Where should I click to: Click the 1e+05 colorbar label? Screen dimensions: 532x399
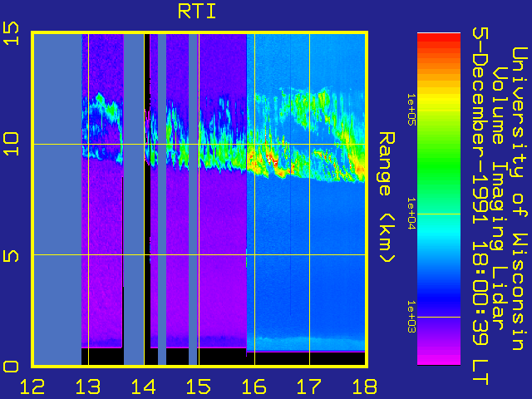tap(411, 110)
